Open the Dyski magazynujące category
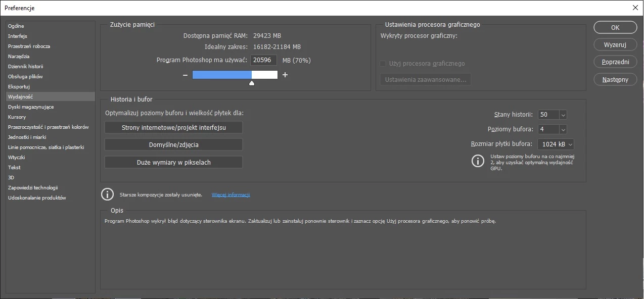 pyautogui.click(x=50, y=107)
